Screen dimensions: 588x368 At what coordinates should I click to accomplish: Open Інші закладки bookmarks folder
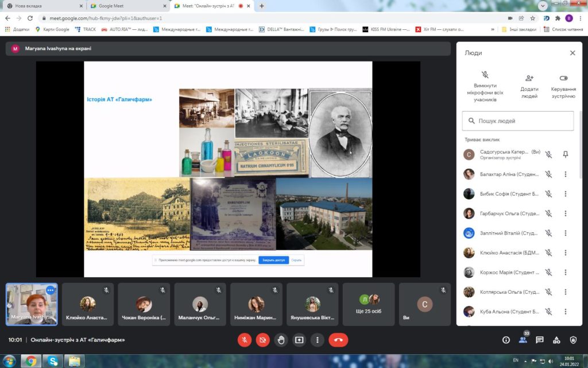(x=519, y=29)
